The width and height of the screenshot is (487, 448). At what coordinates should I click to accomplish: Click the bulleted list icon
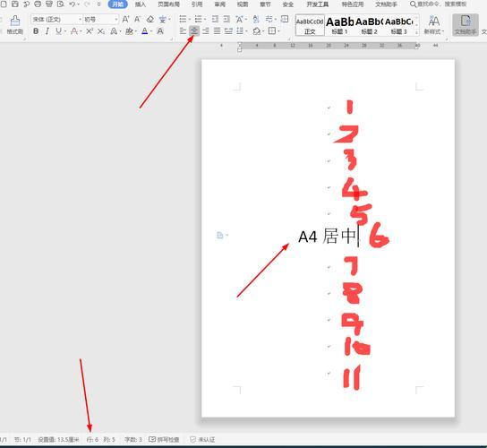(183, 20)
